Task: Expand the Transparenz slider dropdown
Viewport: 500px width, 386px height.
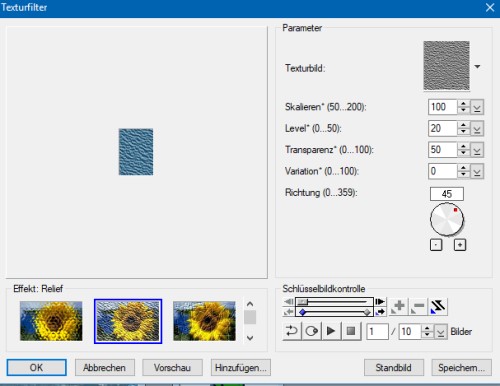Action: pyautogui.click(x=477, y=150)
